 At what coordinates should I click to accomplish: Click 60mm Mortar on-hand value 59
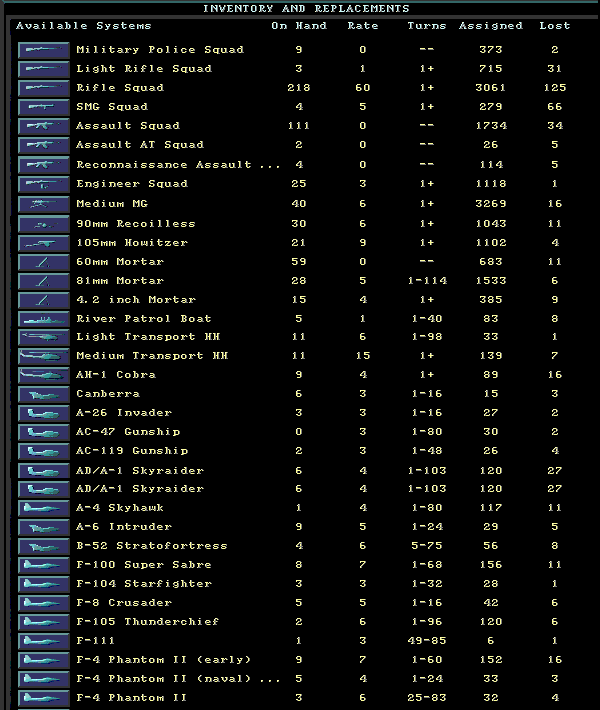[299, 262]
